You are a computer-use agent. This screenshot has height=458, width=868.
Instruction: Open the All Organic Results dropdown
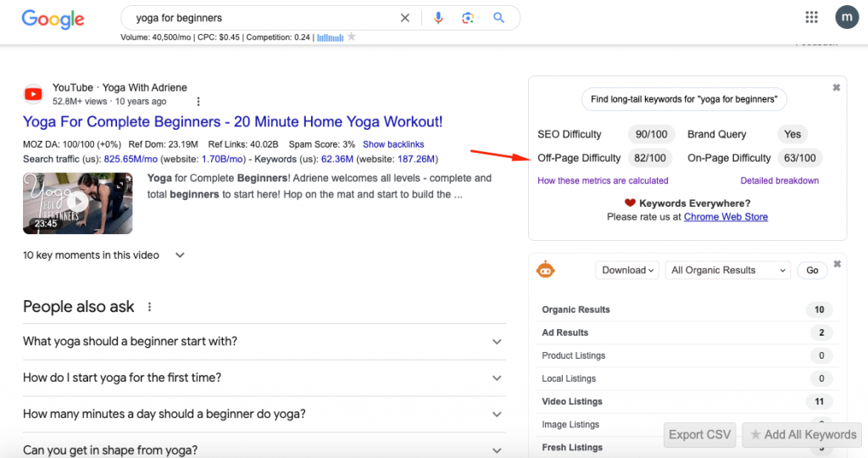tap(728, 271)
